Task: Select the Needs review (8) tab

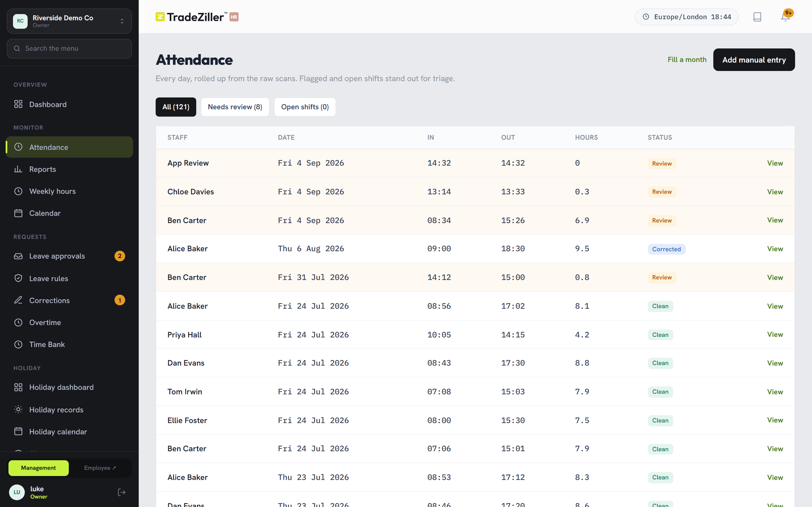Action: pyautogui.click(x=235, y=107)
